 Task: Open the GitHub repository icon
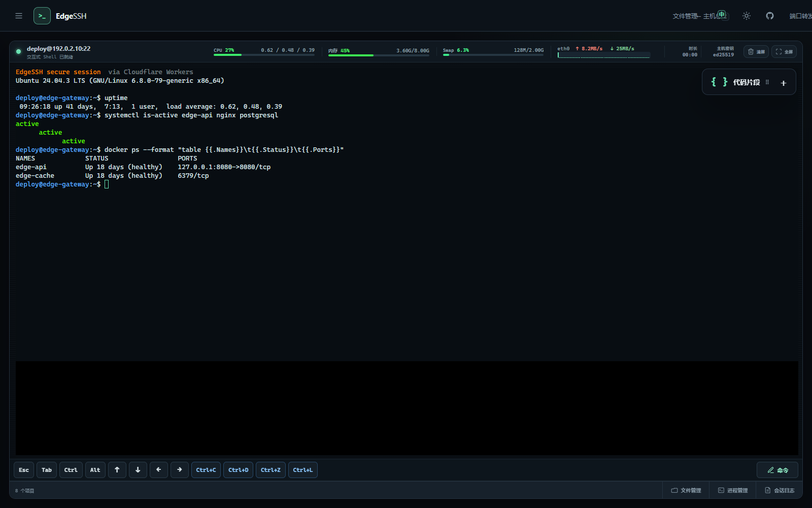coord(770,16)
